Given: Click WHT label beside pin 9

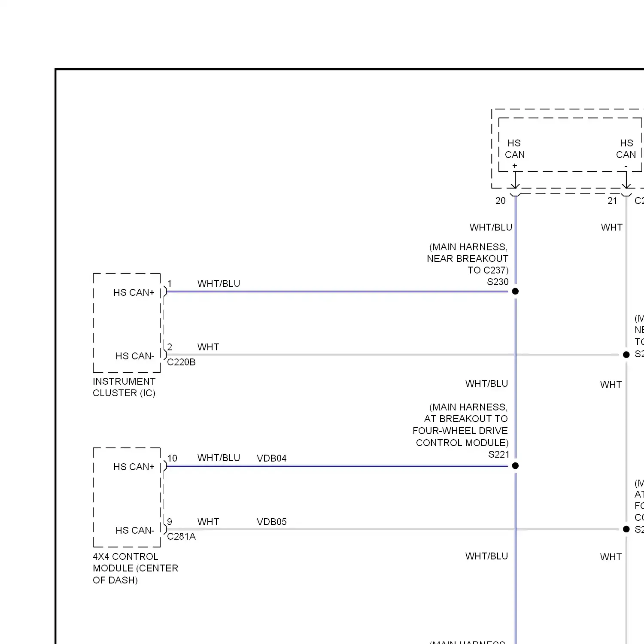Looking at the screenshot, I should 208,522.
